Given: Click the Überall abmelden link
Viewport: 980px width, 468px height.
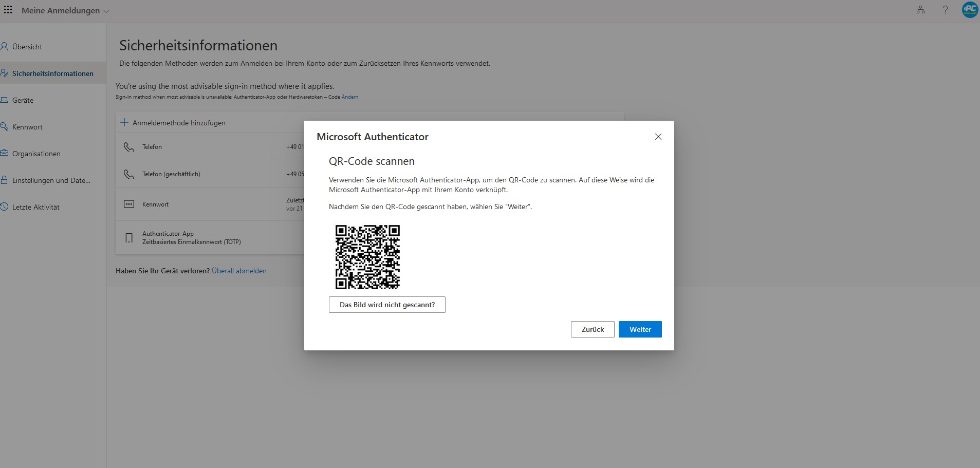Looking at the screenshot, I should (239, 271).
